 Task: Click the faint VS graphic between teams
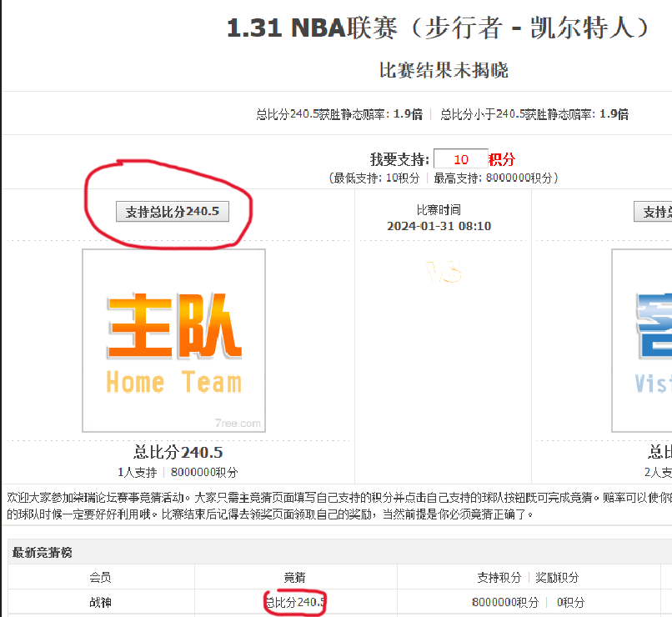pos(444,271)
